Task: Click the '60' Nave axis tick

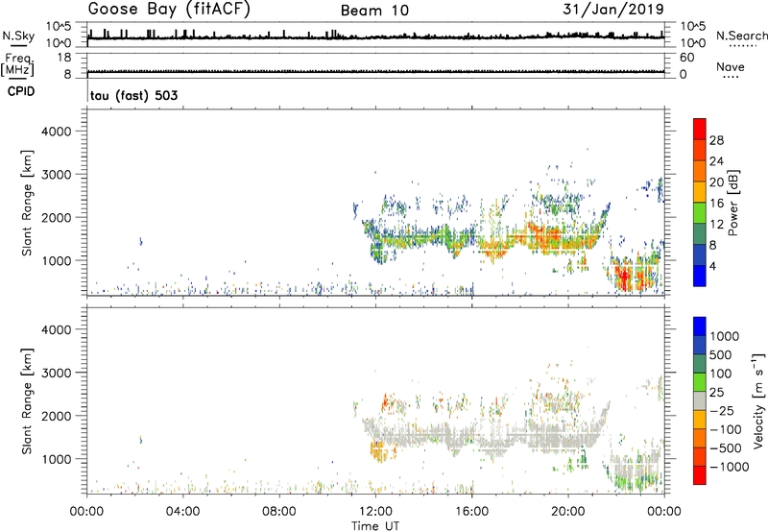Action: [686, 58]
